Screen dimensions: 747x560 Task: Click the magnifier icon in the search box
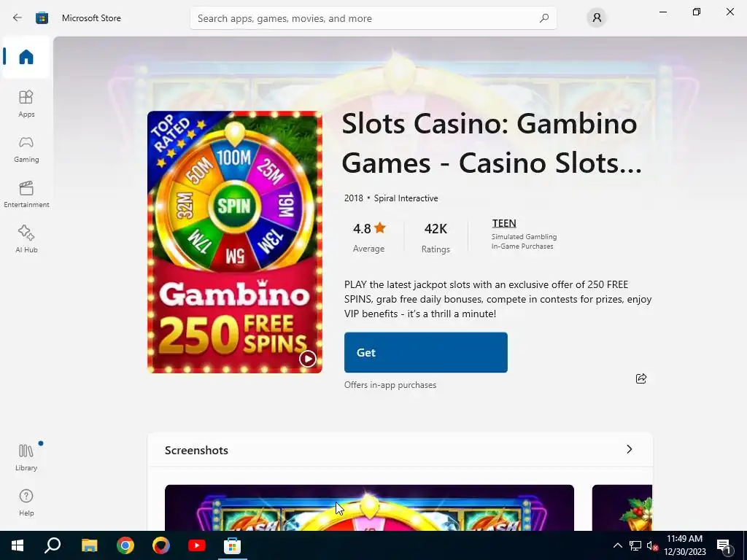click(x=544, y=18)
